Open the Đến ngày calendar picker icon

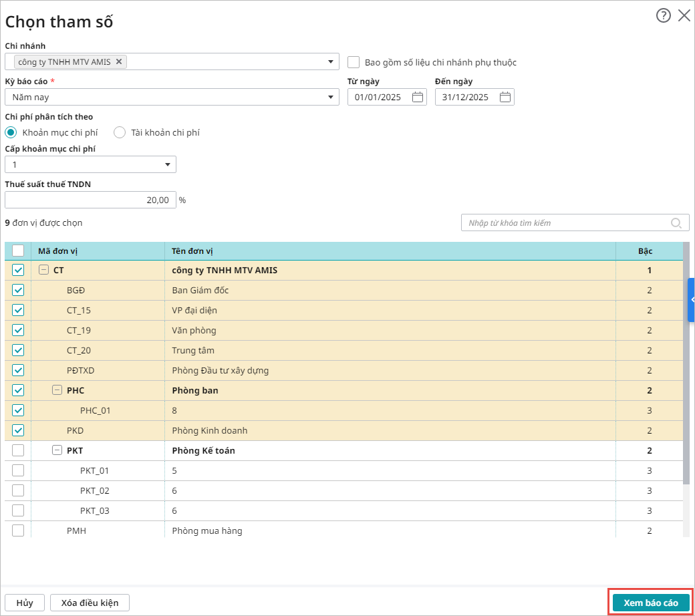pos(505,98)
